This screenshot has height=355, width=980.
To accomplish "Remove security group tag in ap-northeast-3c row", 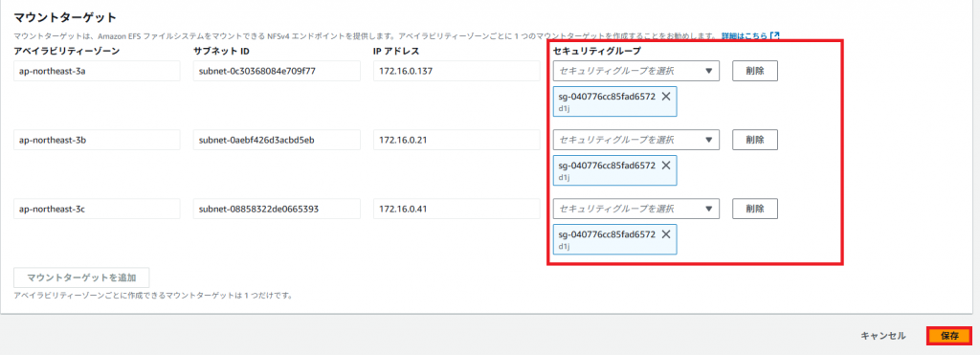I will (x=666, y=234).
